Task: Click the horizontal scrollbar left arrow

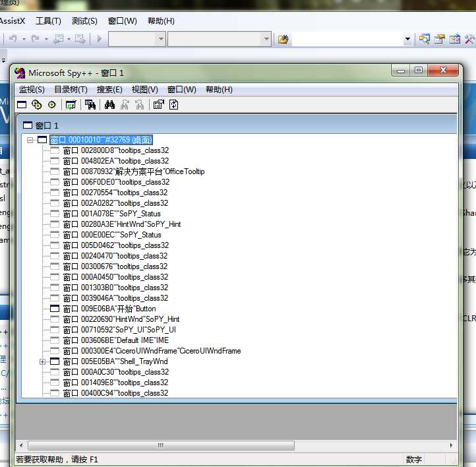Action: [21, 445]
